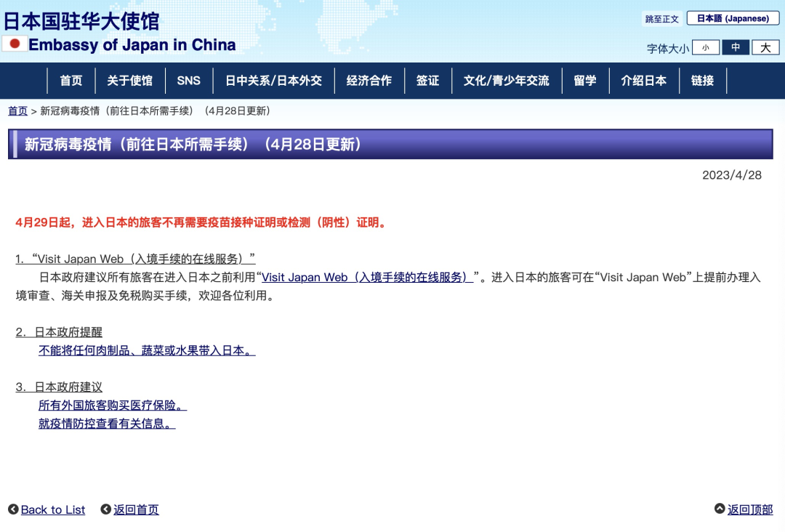Open the 经济合作 menu item
The image size is (785, 532).
tap(369, 81)
